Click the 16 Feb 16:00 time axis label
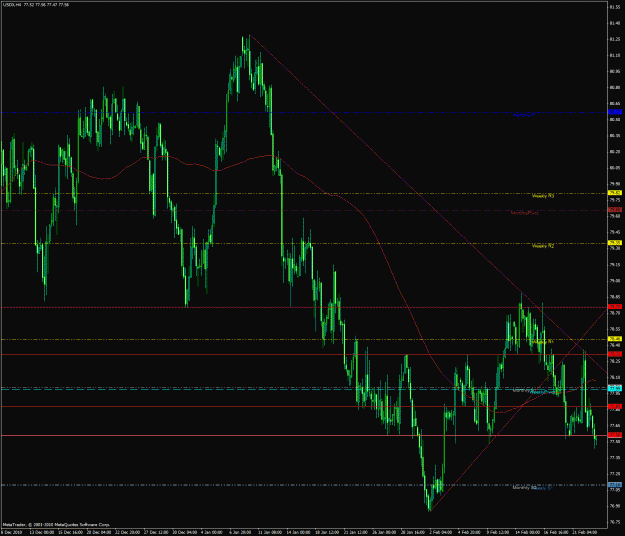This screenshot has width=625, height=536. [x=556, y=532]
